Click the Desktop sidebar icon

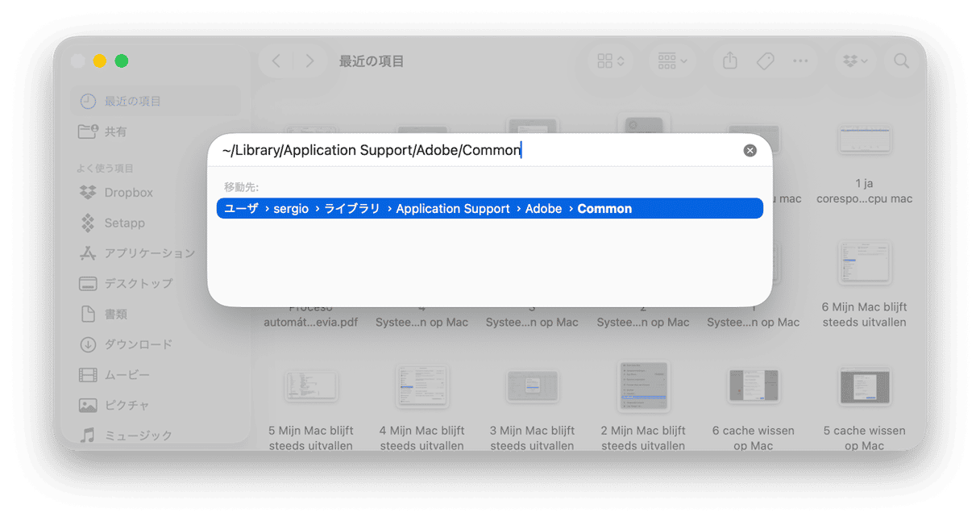click(88, 284)
